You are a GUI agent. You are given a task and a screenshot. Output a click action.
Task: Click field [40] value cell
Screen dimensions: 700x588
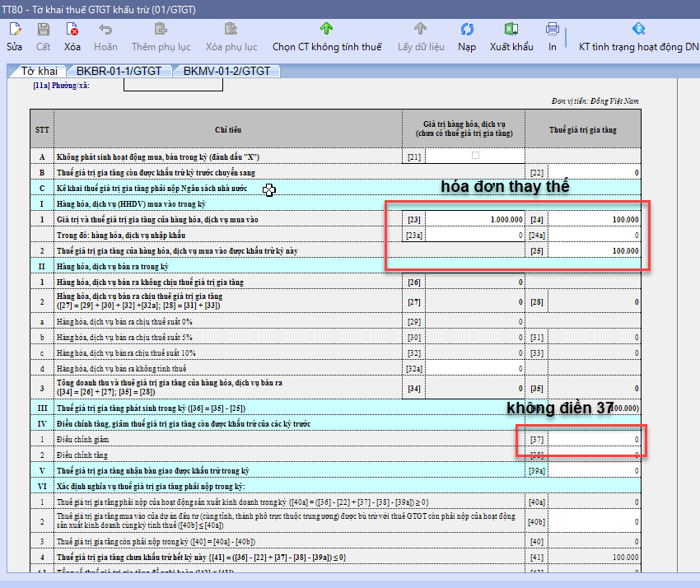(595, 542)
